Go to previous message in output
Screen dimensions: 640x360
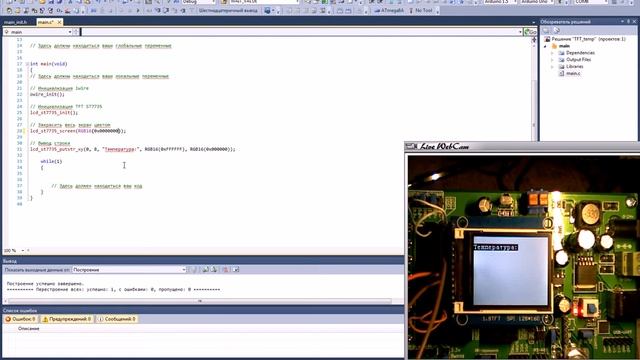point(205,270)
